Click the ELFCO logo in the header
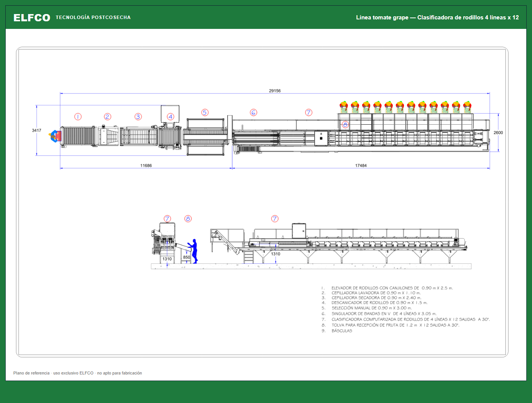 point(32,18)
